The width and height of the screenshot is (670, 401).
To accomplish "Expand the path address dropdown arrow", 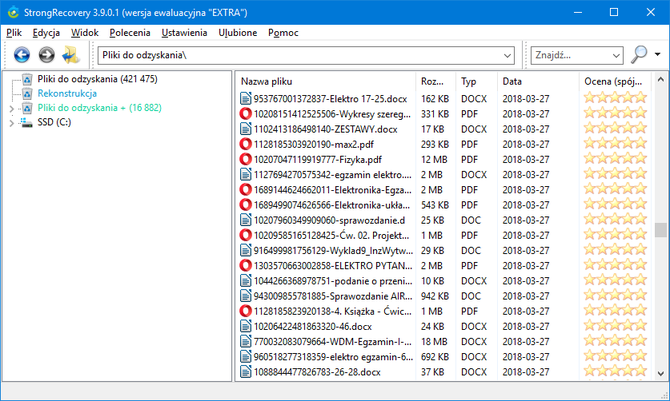I will 507,56.
